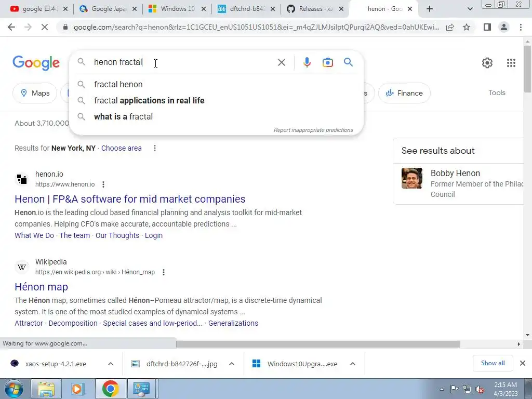Filter results by Finance
The width and height of the screenshot is (532, 399).
tap(404, 93)
